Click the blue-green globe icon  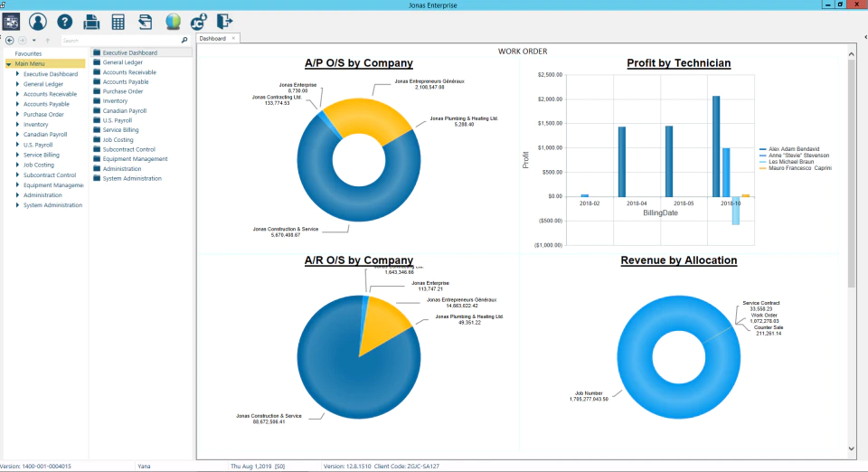[x=173, y=22]
